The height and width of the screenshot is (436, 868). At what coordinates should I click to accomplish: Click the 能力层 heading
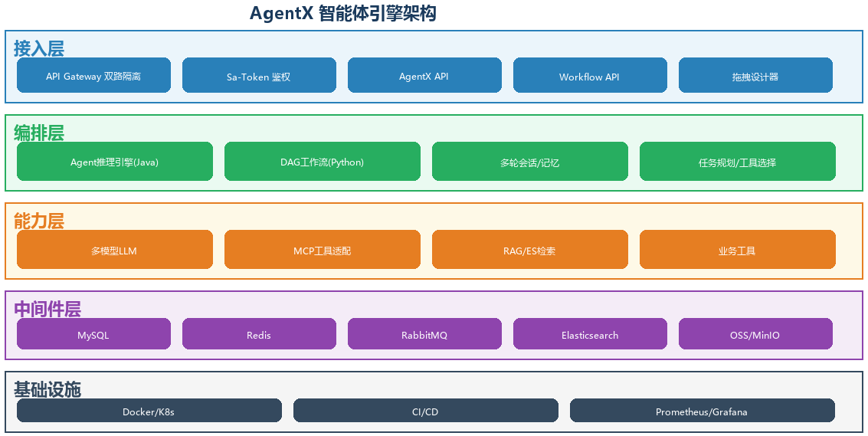[39, 221]
